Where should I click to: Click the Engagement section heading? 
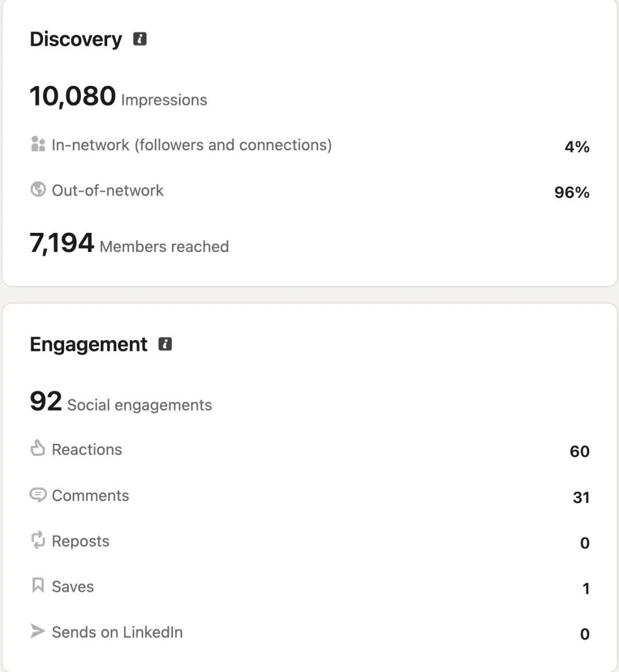tap(89, 345)
